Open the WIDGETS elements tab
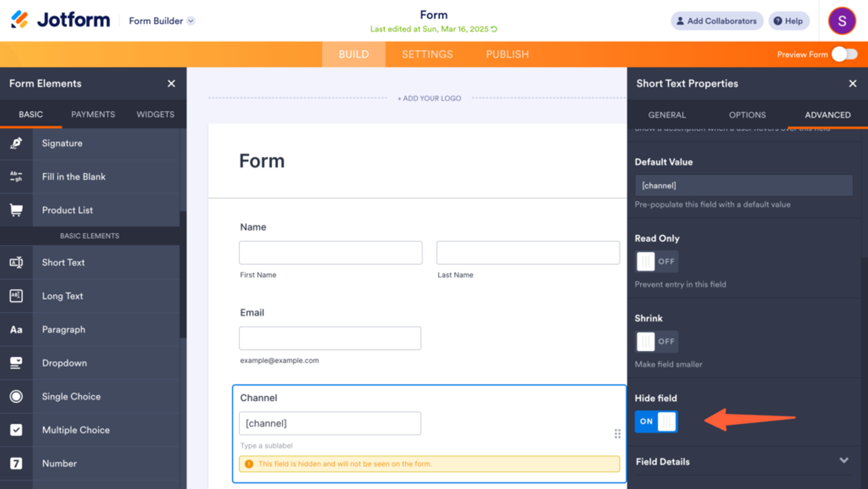 pyautogui.click(x=156, y=114)
